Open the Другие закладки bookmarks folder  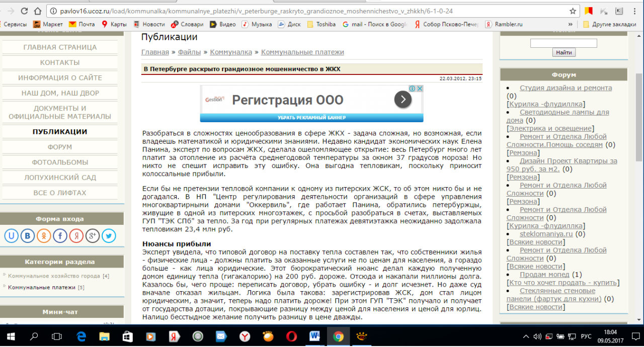(609, 24)
